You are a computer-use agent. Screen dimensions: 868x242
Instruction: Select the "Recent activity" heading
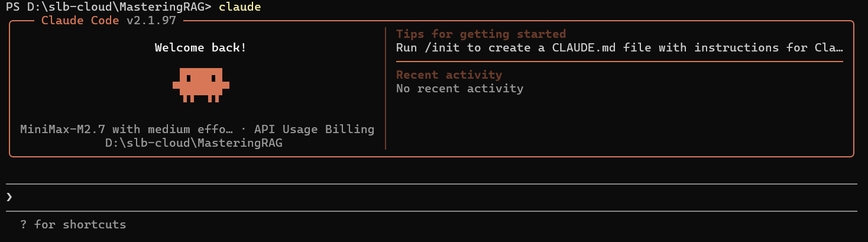tap(449, 75)
